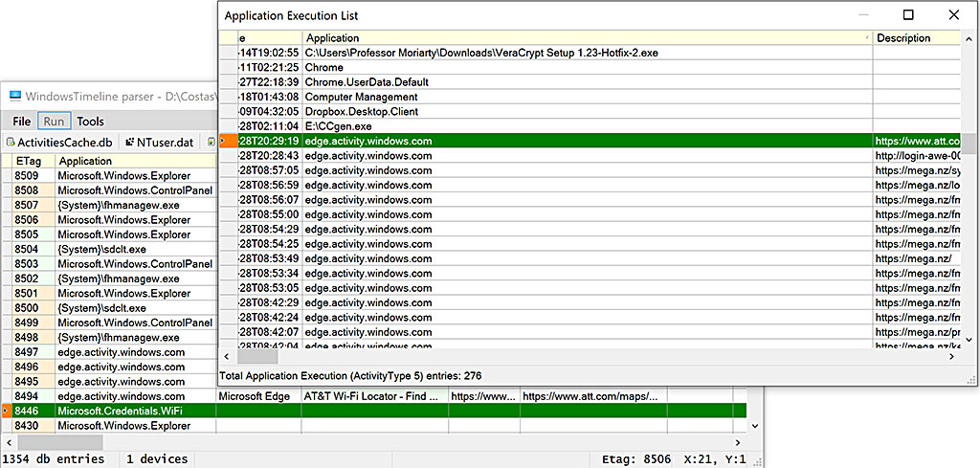Select the Chrome row

tap(590, 68)
